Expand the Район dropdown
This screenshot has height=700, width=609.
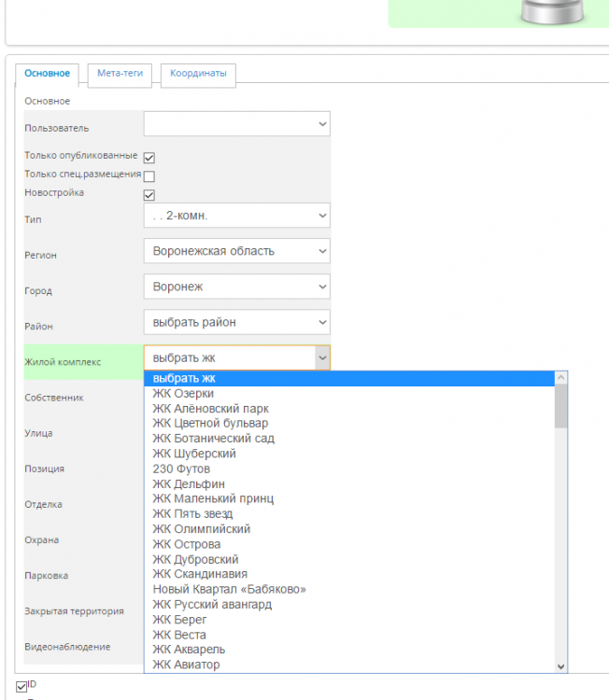click(x=236, y=322)
